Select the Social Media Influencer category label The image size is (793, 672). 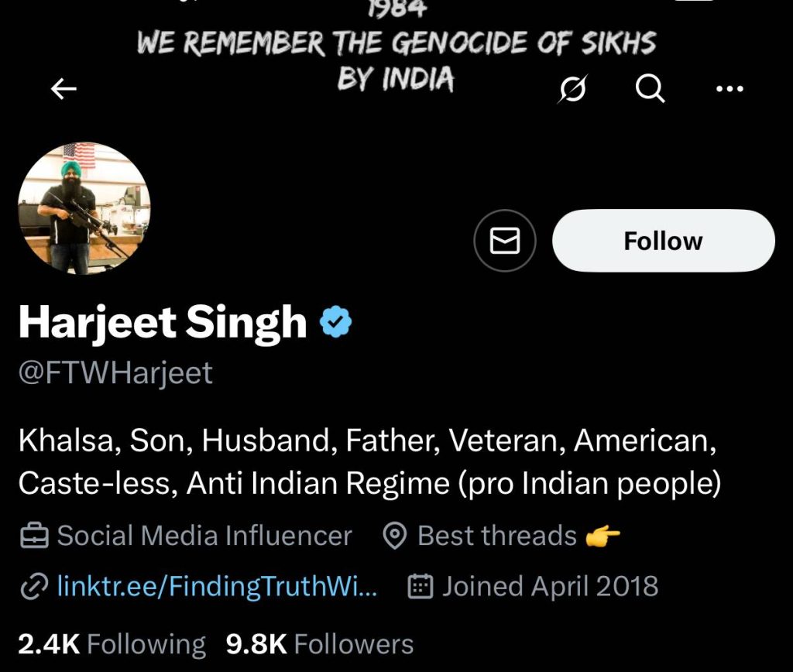[x=204, y=536]
